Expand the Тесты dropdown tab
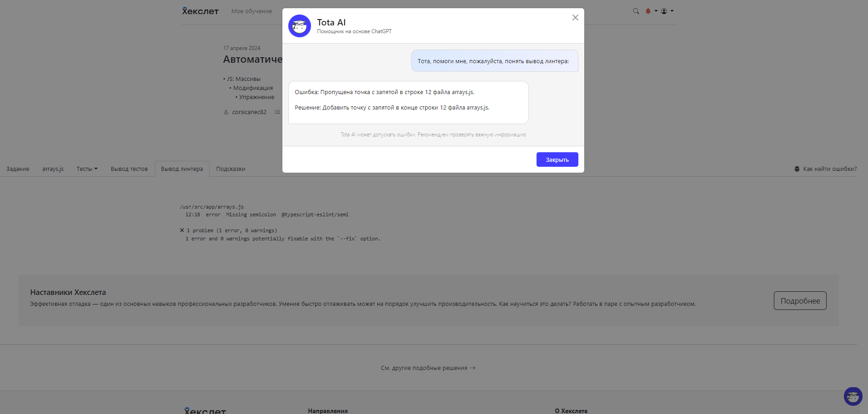Image resolution: width=868 pixels, height=414 pixels. pos(87,169)
